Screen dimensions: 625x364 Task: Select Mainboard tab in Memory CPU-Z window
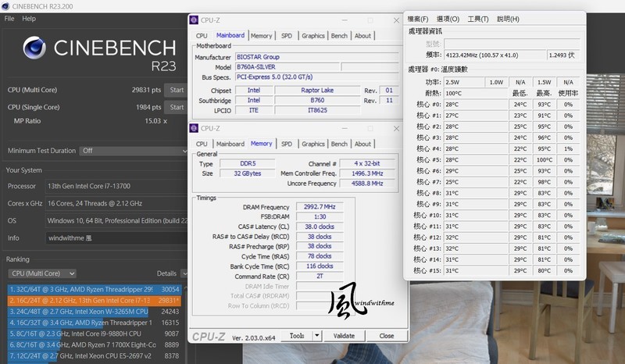[x=230, y=144]
